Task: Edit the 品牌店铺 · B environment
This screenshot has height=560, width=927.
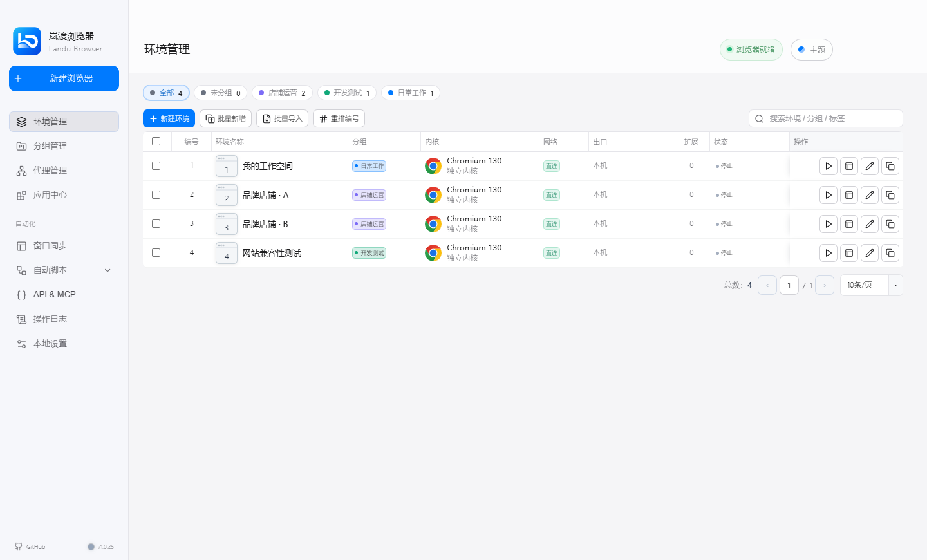Action: (x=870, y=224)
